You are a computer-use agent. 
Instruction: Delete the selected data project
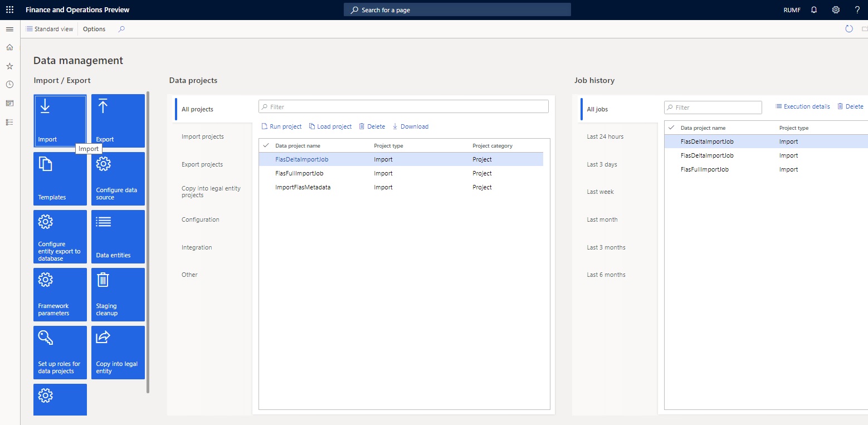click(372, 126)
